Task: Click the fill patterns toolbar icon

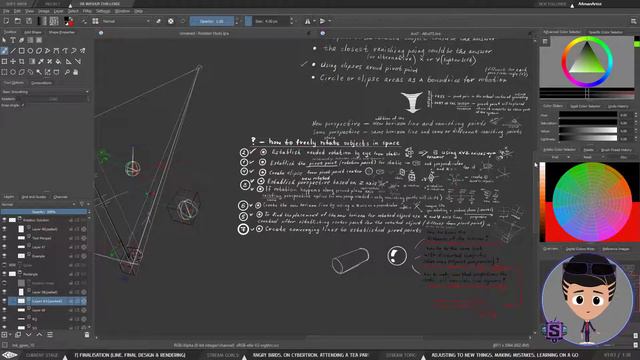Action: (54, 21)
